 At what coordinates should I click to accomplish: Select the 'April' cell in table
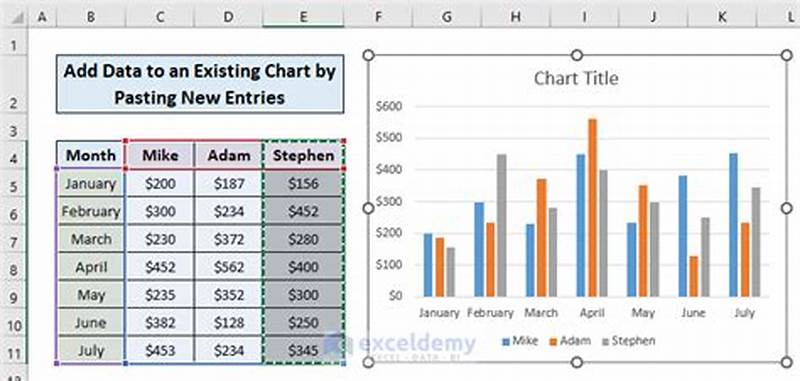(91, 267)
